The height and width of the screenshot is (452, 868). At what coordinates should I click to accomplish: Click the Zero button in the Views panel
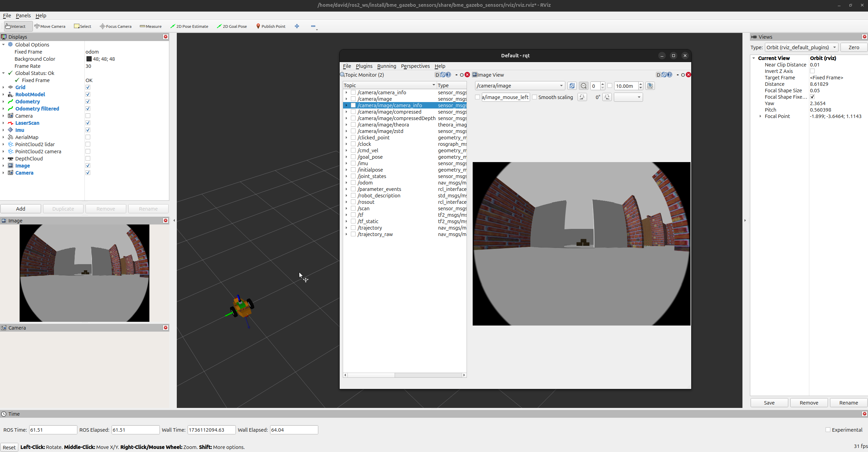(853, 47)
